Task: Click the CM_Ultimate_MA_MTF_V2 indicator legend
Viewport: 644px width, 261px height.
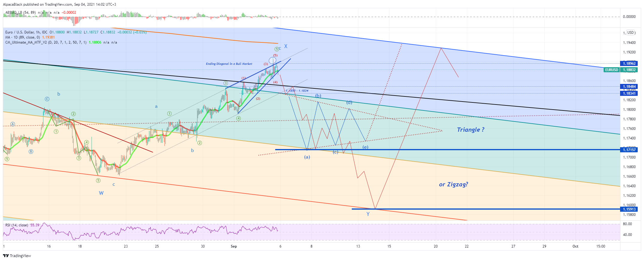Action: click(46, 42)
